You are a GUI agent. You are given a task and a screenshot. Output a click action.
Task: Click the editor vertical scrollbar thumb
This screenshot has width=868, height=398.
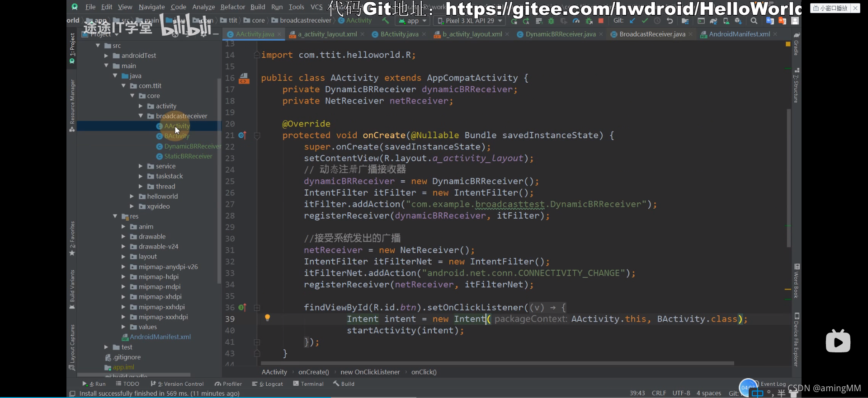(x=789, y=178)
